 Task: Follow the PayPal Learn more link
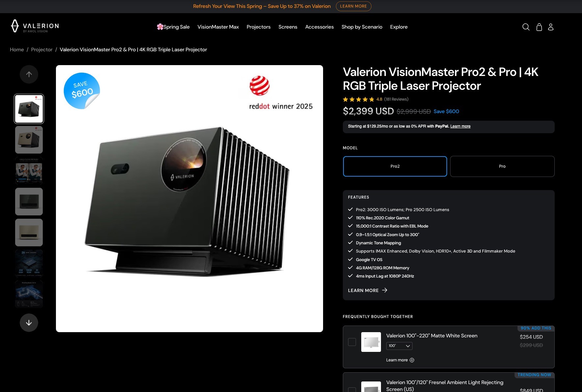click(460, 126)
